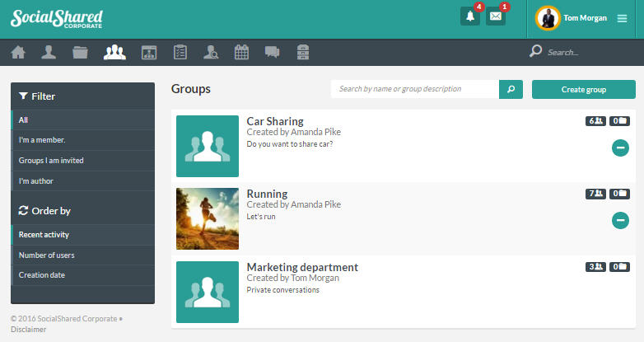Click the Order by refresh icon
644x342 pixels.
coord(23,210)
